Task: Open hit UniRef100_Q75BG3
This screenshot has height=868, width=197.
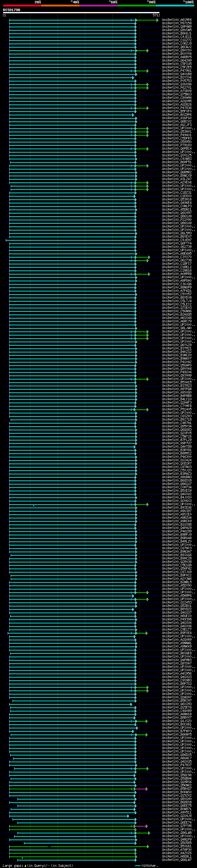Action: 177,94
